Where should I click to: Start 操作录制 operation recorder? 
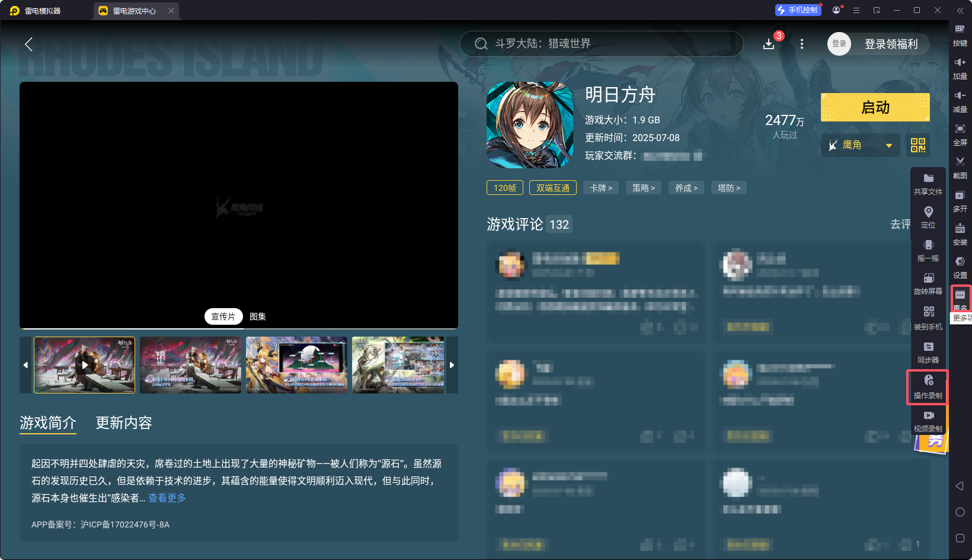click(x=928, y=387)
